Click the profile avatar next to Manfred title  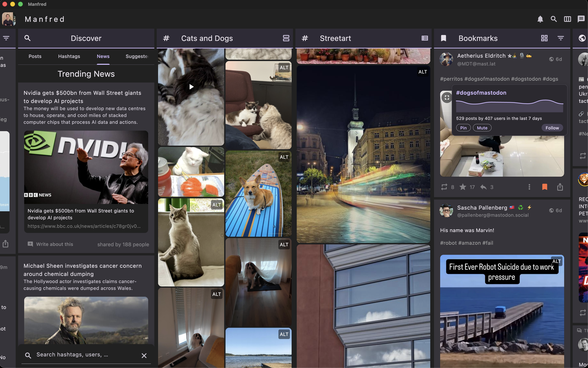[x=9, y=19]
